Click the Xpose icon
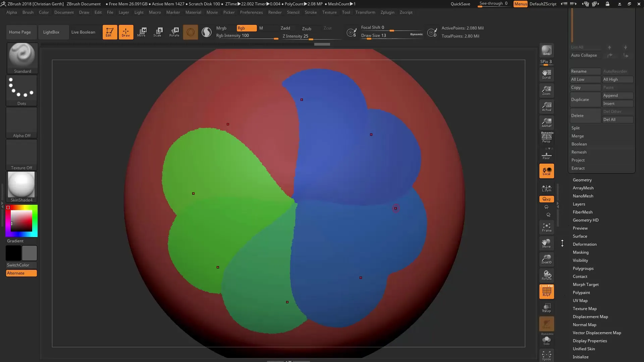This screenshot has width=644, height=362. (546, 356)
